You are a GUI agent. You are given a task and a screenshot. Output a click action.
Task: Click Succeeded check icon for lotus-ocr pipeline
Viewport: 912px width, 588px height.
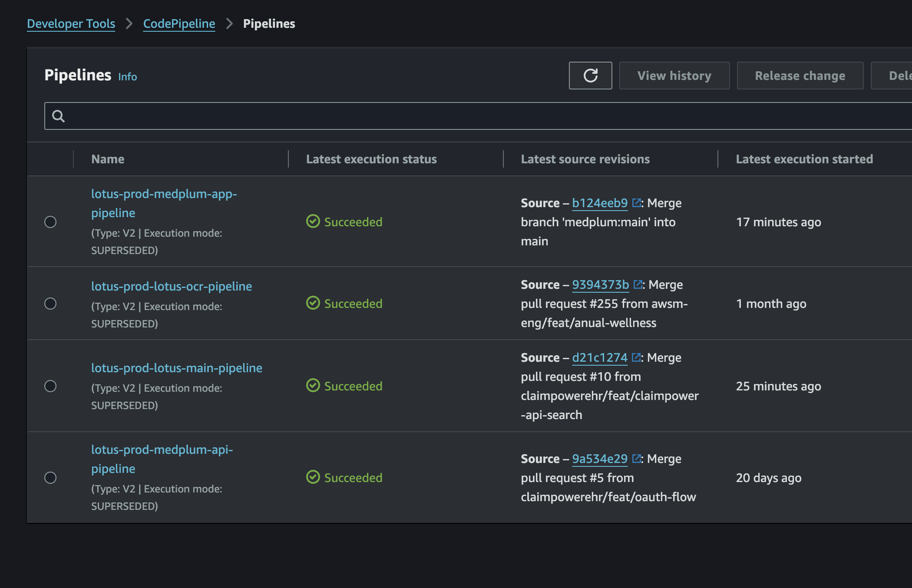[313, 303]
